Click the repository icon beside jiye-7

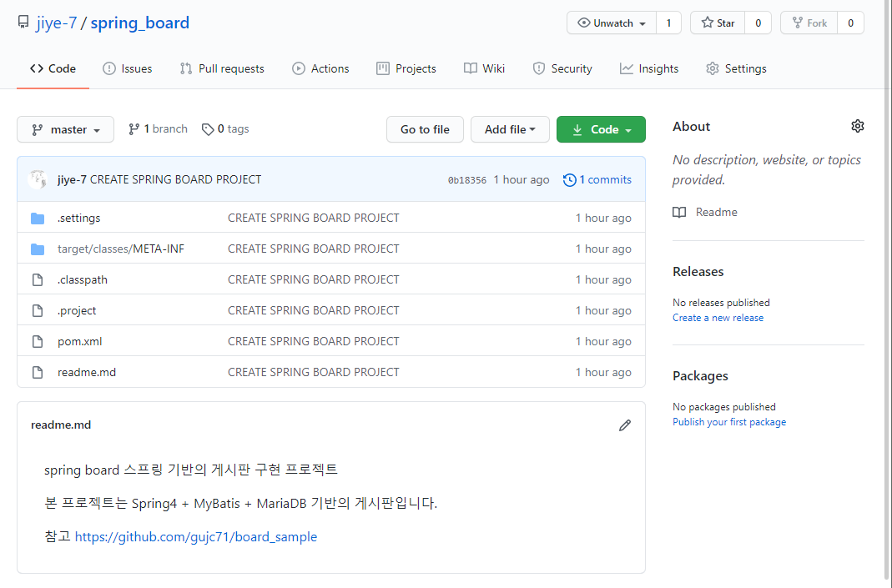23,23
